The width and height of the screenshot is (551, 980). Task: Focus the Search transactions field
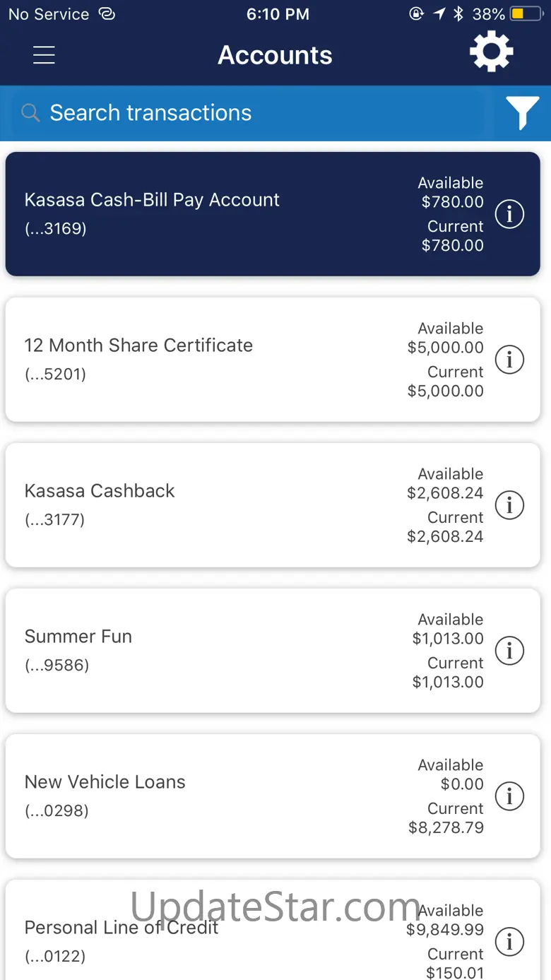click(x=247, y=113)
